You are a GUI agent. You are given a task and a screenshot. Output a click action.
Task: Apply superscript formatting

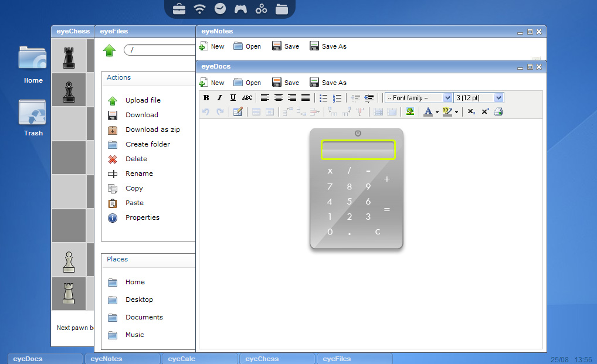pos(485,111)
